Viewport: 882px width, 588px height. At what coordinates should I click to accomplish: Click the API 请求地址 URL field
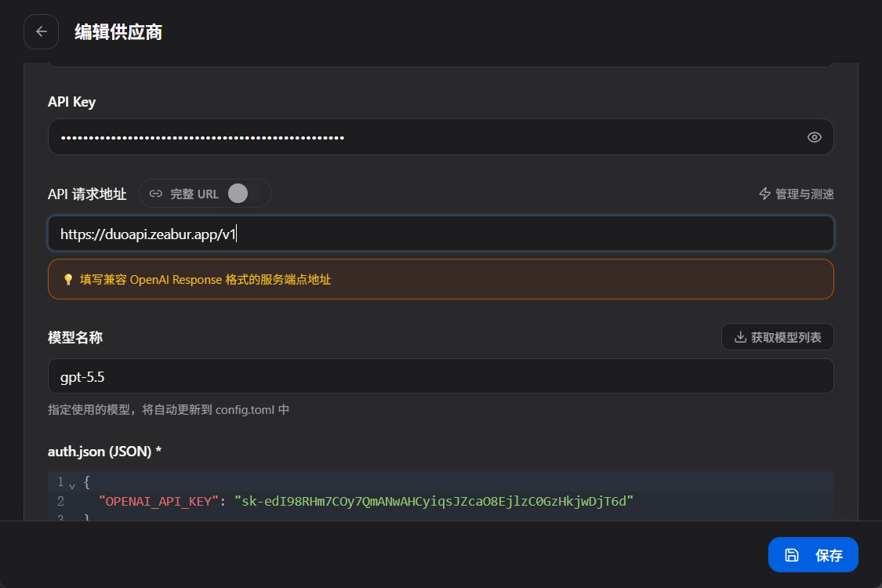click(441, 234)
